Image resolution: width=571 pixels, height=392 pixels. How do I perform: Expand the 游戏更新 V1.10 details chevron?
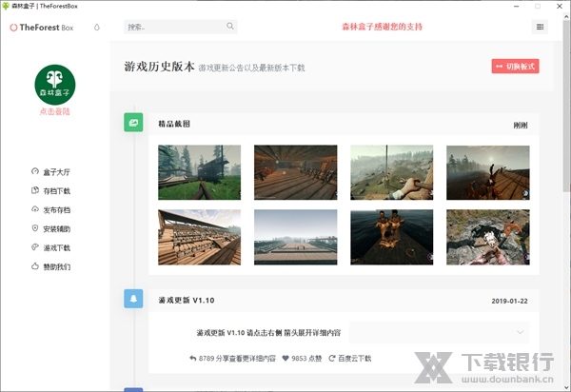coord(520,332)
